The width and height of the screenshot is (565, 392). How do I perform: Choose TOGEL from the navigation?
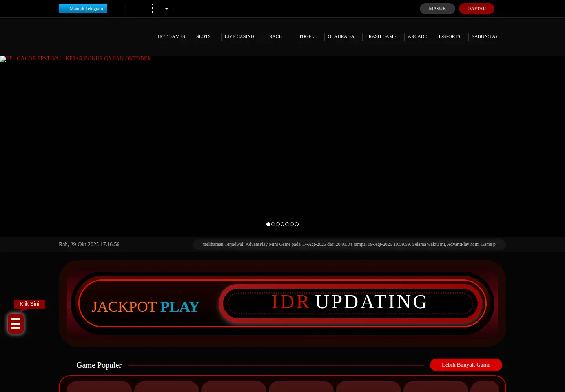coord(306,36)
